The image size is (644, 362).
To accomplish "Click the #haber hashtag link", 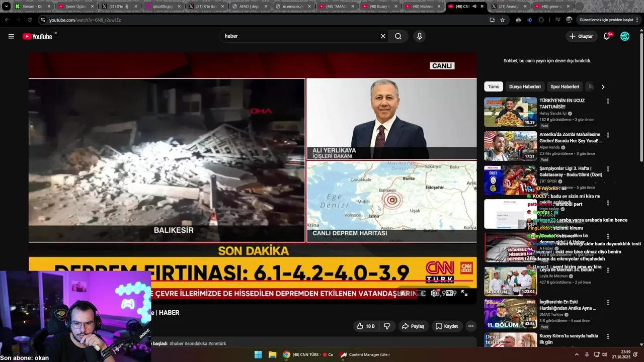I will (177, 344).
